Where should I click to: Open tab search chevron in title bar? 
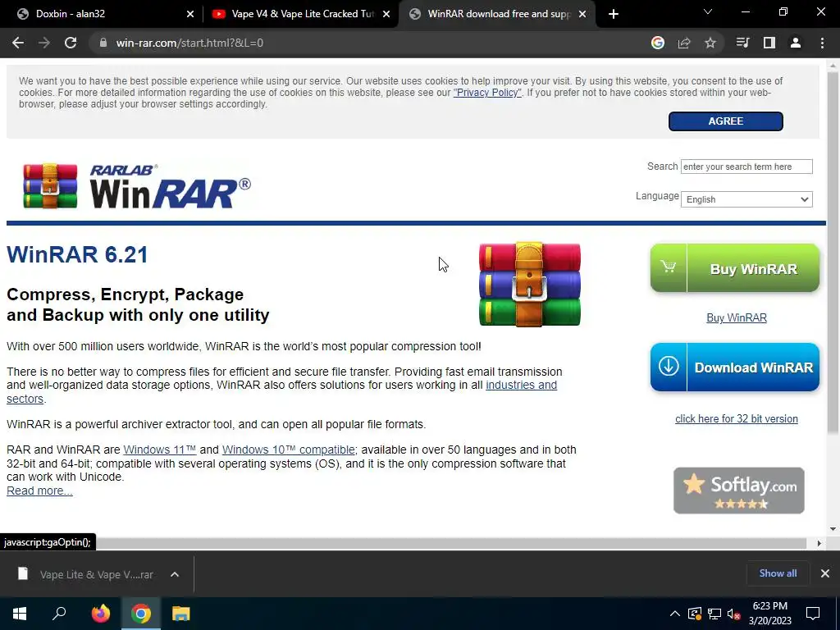coord(708,11)
